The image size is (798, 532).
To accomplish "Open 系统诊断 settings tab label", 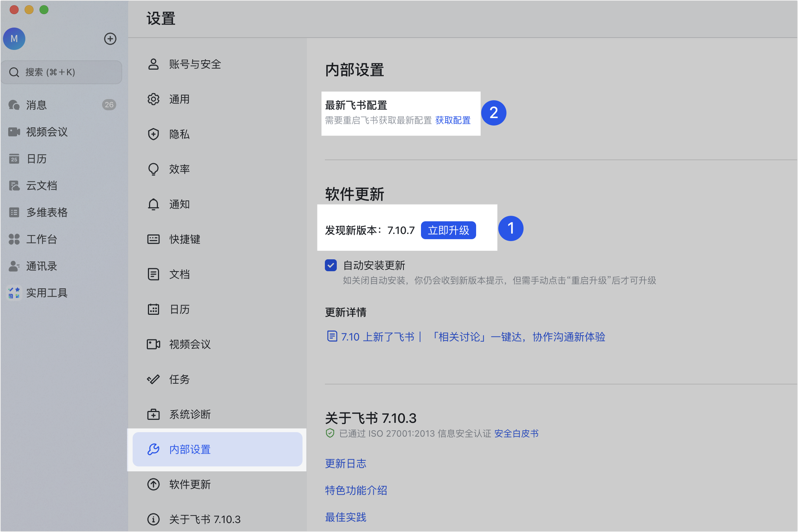I will 190,414.
